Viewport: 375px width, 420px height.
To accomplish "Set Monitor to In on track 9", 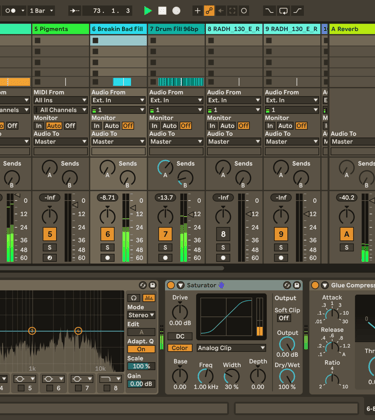I will point(270,126).
